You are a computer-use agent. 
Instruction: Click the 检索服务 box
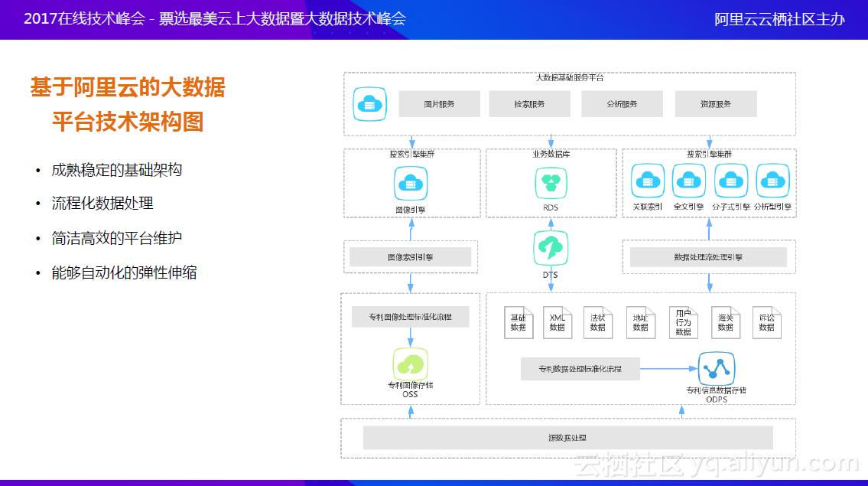(x=529, y=103)
